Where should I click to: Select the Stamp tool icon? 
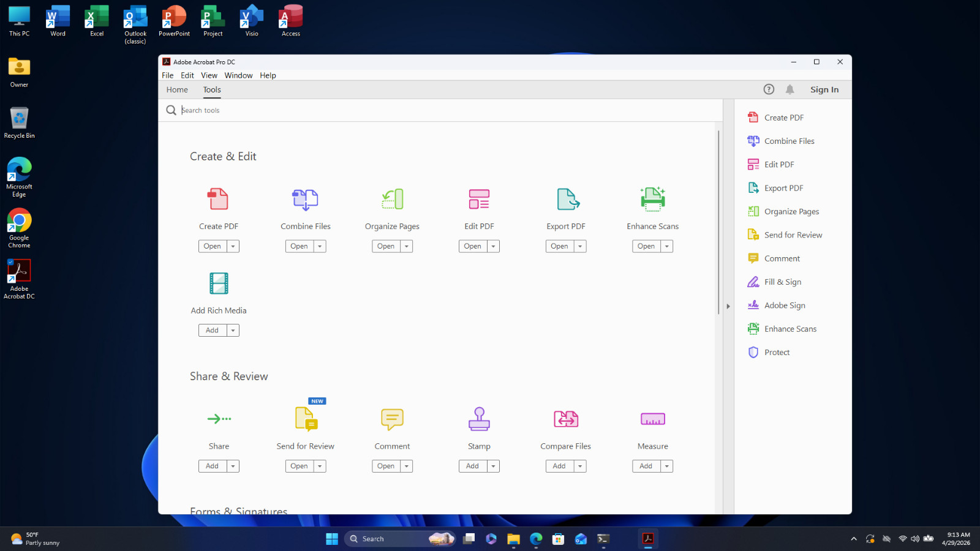479,419
